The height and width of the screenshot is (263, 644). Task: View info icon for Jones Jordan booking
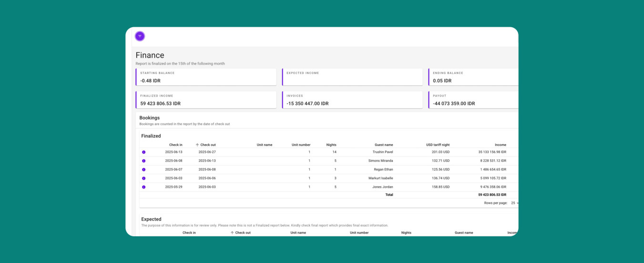[x=143, y=187]
